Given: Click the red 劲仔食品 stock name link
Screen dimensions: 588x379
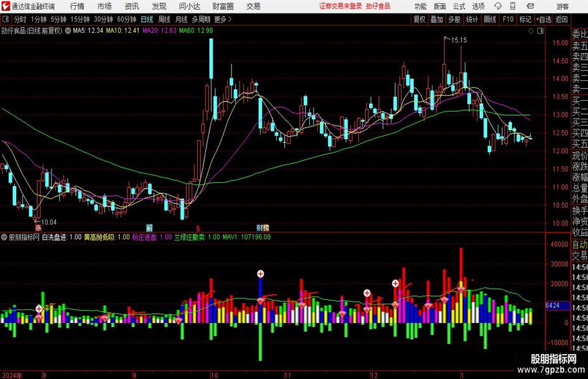Looking at the screenshot, I should (x=378, y=6).
